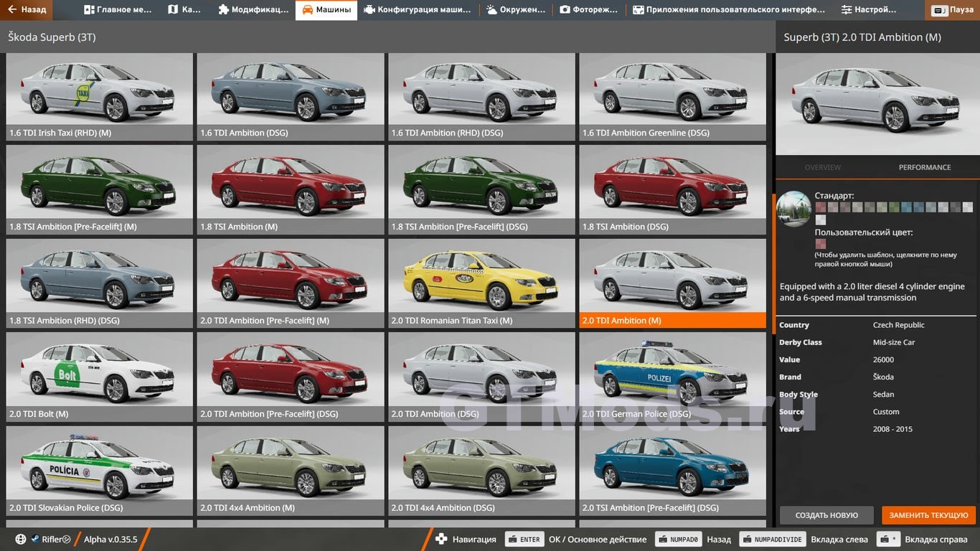Select 2.0 TSI Ambition [Pre-Facelift] (DSG) car
Image resolution: width=980 pixels, height=551 pixels.
(673, 471)
